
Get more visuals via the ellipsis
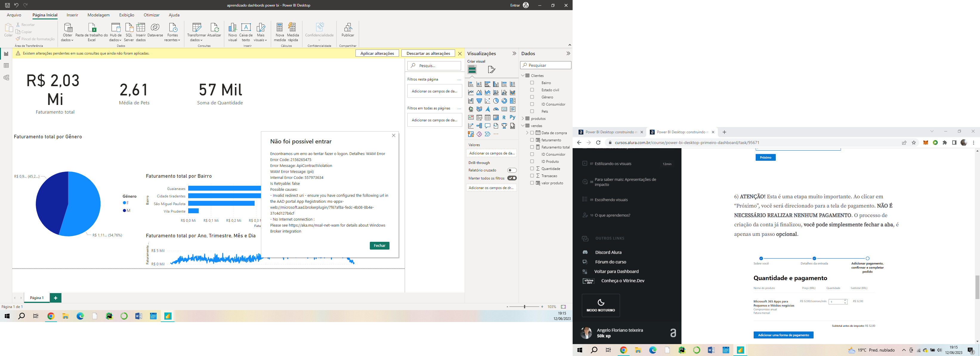click(x=496, y=134)
